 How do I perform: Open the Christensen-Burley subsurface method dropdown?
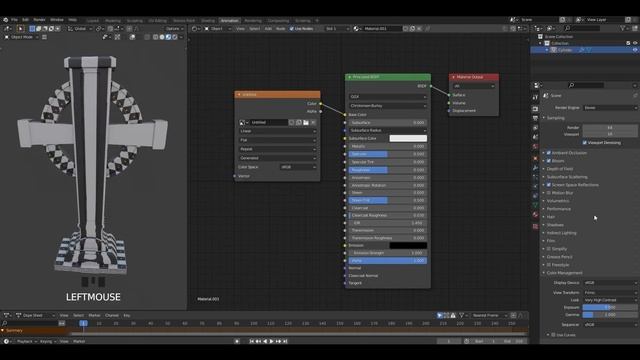point(388,106)
